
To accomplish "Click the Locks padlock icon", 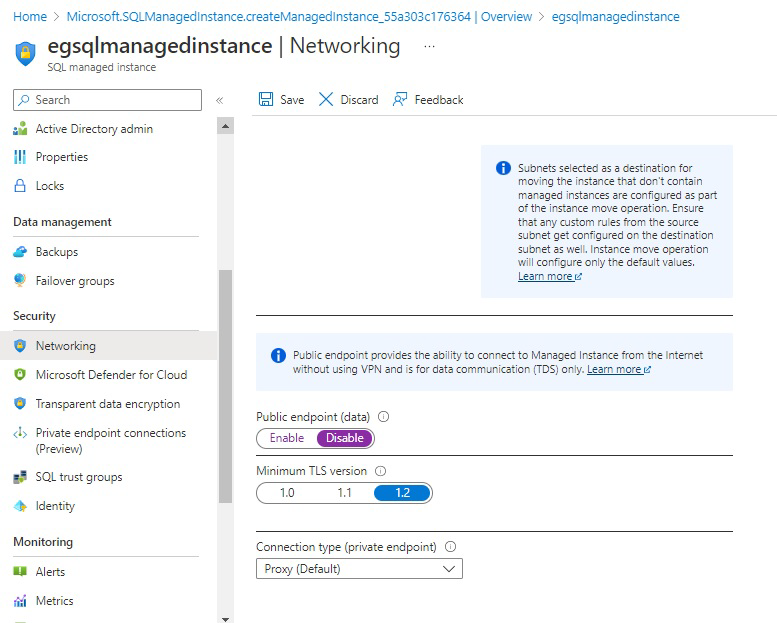I will (20, 186).
